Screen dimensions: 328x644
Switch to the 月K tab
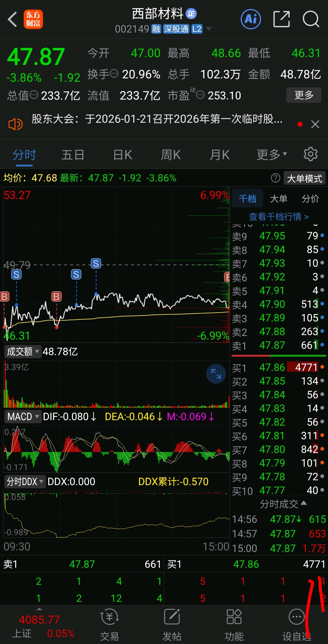220,155
